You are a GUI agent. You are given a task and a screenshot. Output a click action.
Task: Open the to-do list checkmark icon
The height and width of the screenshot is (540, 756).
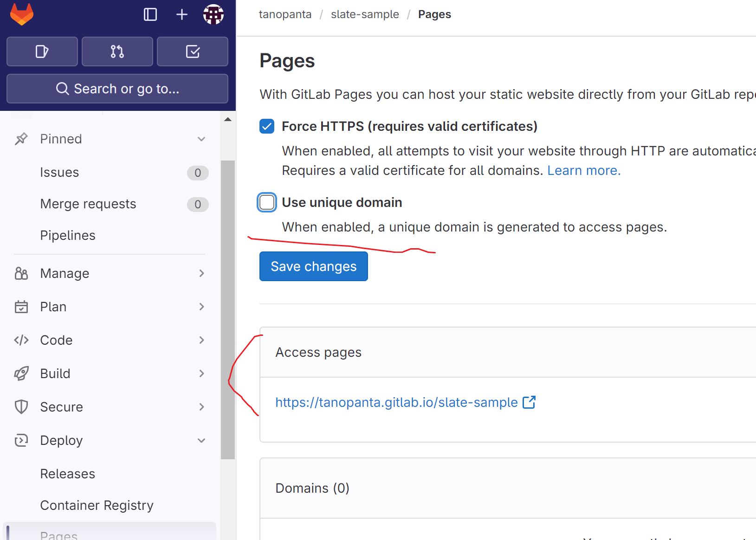192,51
